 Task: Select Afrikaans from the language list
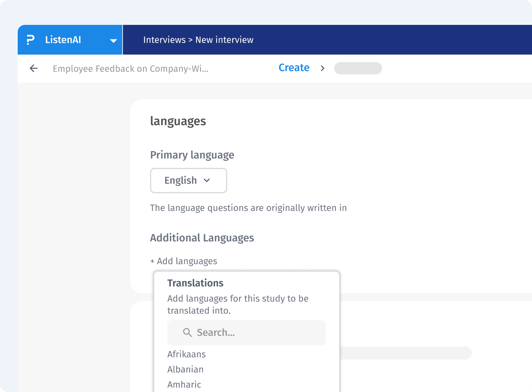[186, 354]
